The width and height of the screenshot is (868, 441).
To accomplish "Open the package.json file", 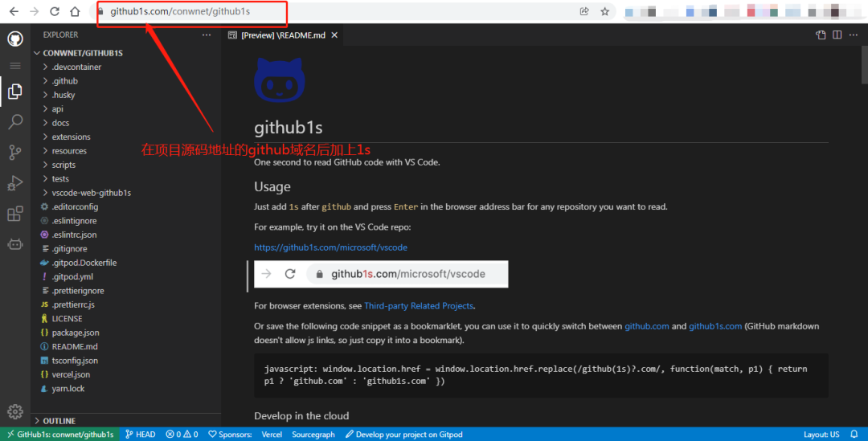I will tap(127, 333).
